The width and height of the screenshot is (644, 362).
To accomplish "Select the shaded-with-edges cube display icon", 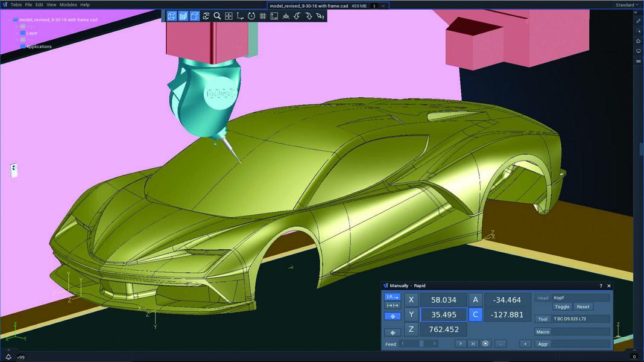I will click(x=195, y=16).
